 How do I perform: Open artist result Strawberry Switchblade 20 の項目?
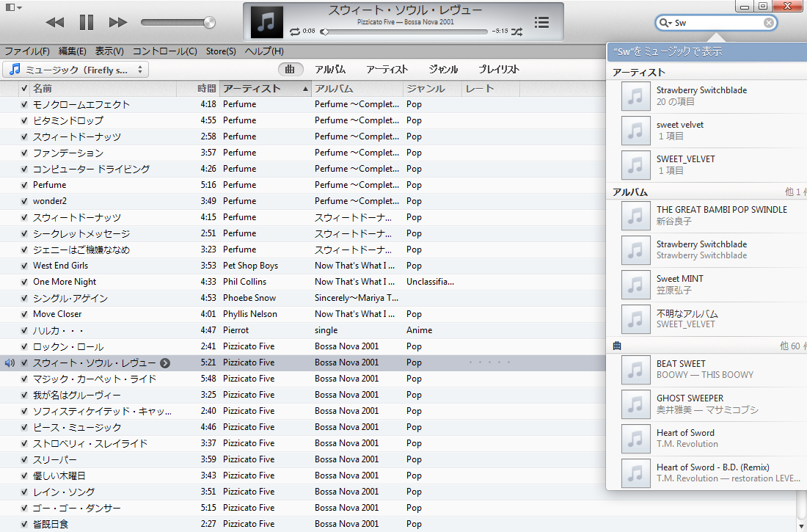[x=706, y=96]
